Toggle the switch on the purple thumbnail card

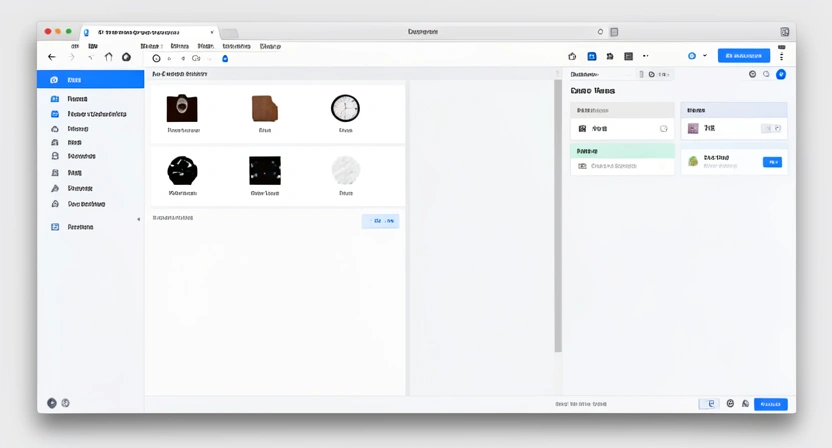(770, 129)
